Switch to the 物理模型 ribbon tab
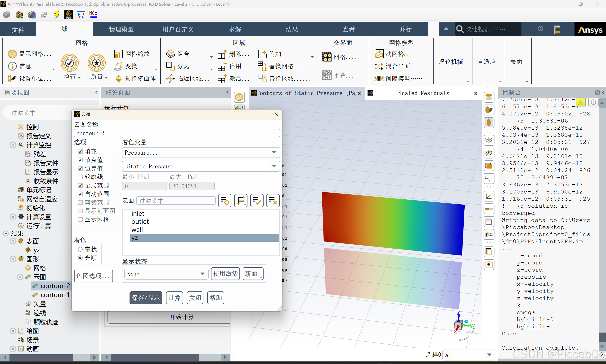606x364 pixels. pyautogui.click(x=121, y=29)
